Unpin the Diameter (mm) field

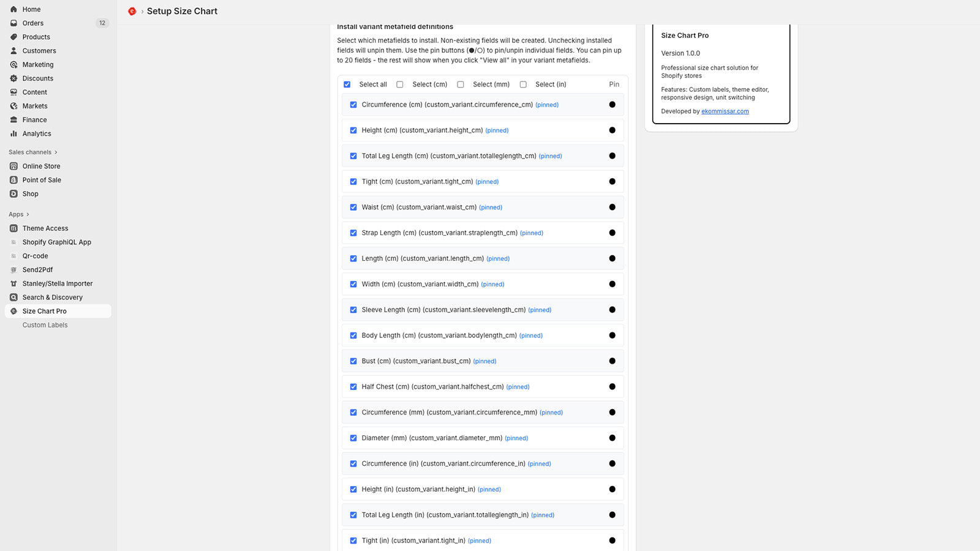612,438
